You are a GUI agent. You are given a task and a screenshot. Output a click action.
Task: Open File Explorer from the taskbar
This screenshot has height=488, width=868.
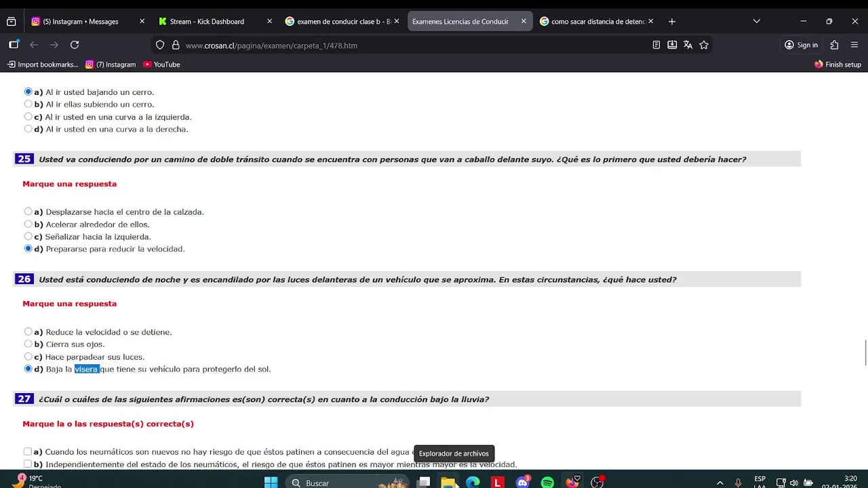coord(448,483)
